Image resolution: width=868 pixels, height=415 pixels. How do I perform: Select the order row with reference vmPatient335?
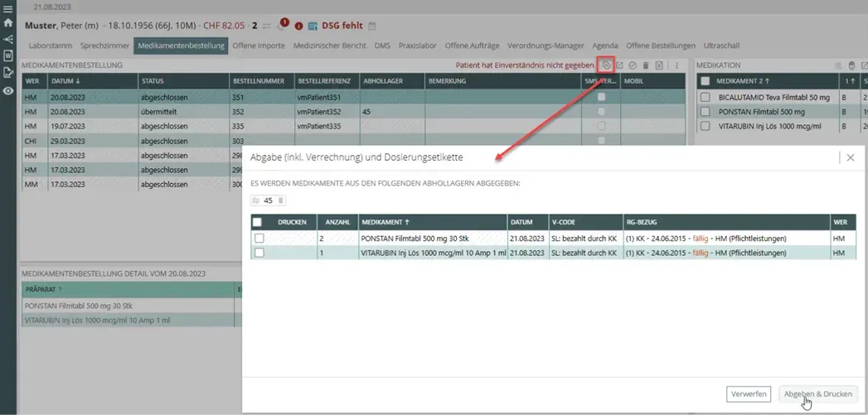[x=353, y=126]
